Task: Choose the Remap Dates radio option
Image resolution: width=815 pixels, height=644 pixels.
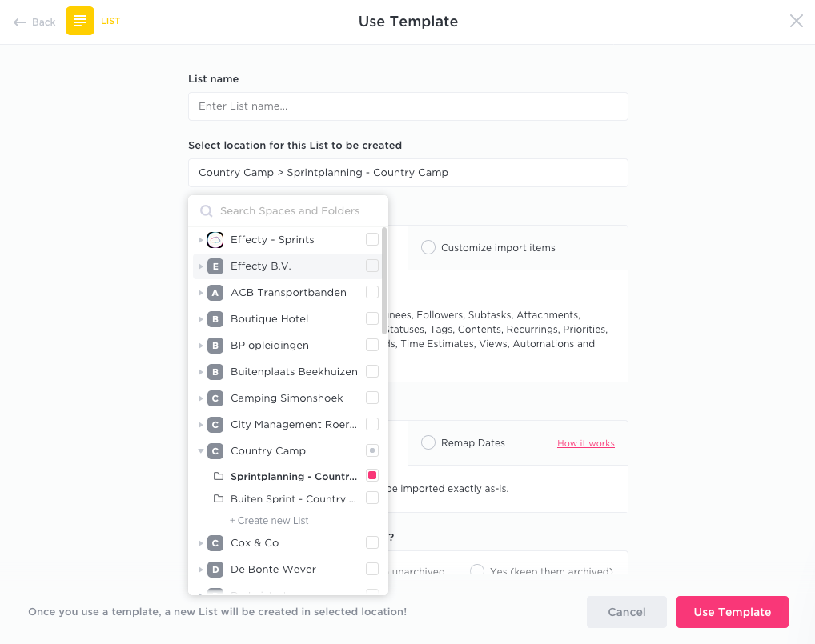Action: pos(428,443)
